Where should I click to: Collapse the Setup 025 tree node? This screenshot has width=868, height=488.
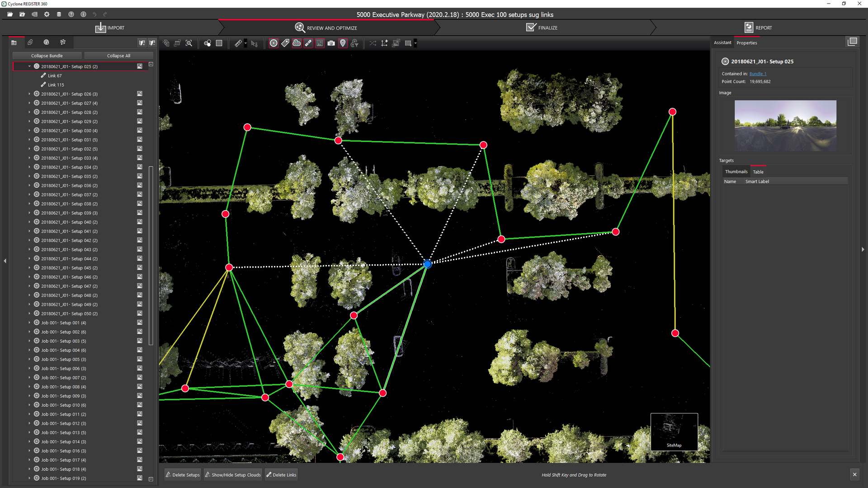[30, 66]
